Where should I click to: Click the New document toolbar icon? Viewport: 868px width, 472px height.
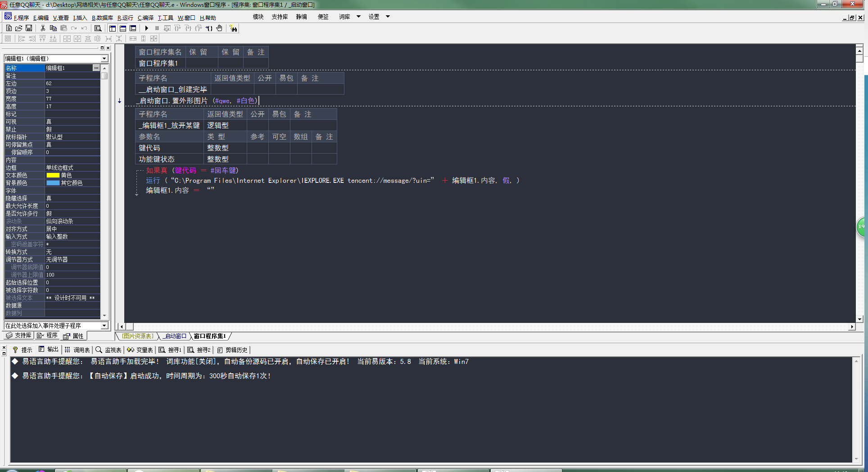9,28
